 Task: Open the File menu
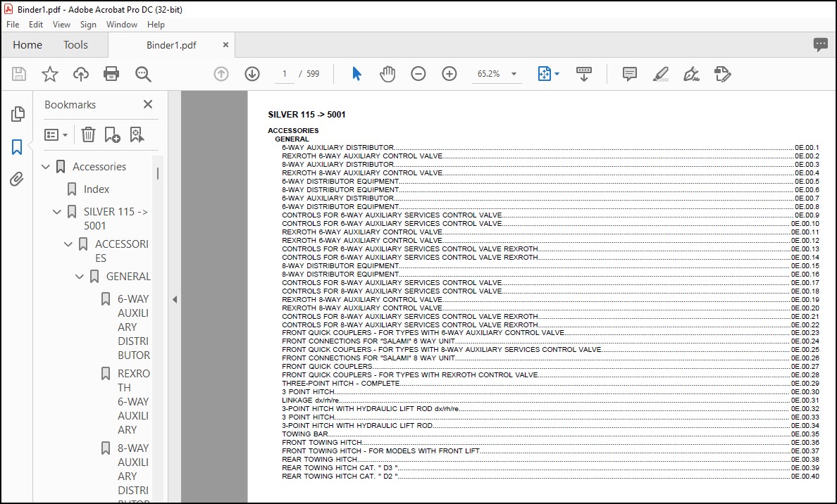pos(13,25)
